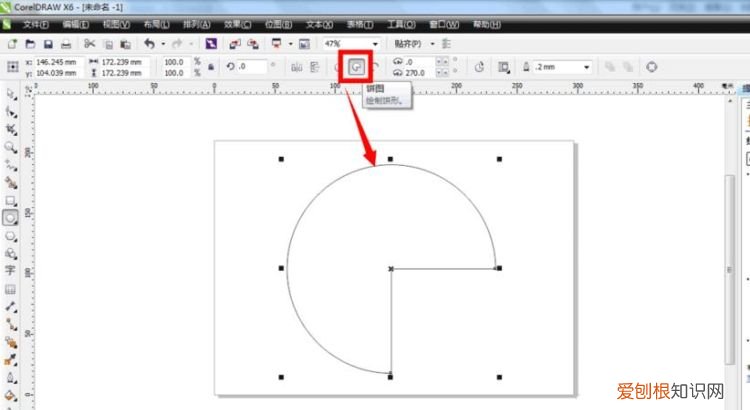750x410 pixels.
Task: Open the .2 mm outline width dropdown
Action: 585,67
